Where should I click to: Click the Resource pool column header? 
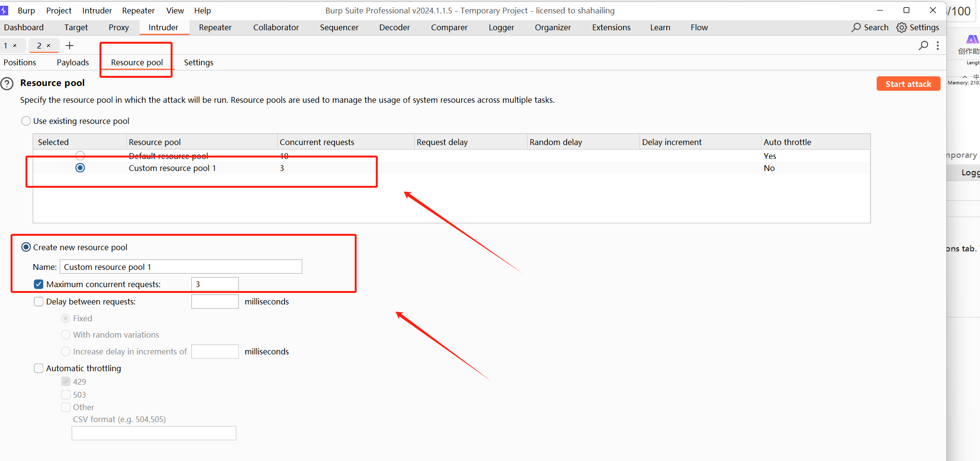202,142
